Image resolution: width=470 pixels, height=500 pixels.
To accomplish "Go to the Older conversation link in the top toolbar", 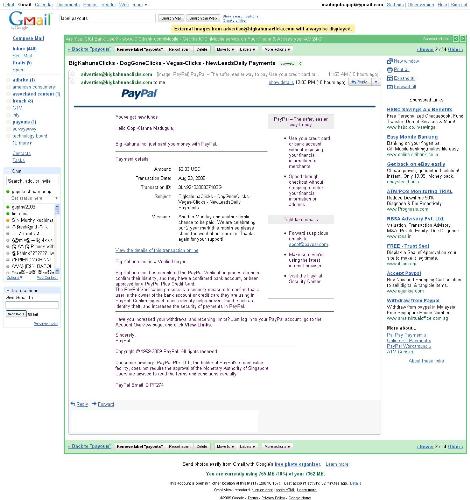I will tap(456, 49).
